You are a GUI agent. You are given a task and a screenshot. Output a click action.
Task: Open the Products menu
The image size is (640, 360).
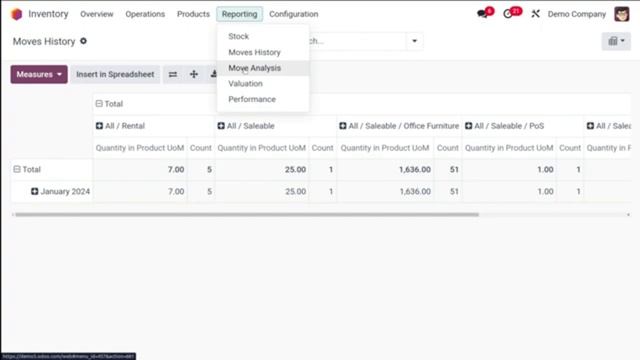pos(193,14)
